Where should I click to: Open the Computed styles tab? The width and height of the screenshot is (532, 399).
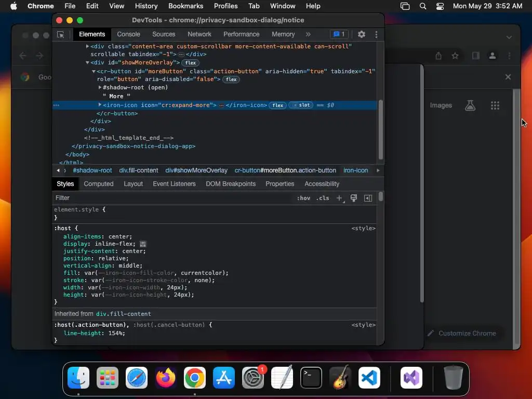(99, 184)
